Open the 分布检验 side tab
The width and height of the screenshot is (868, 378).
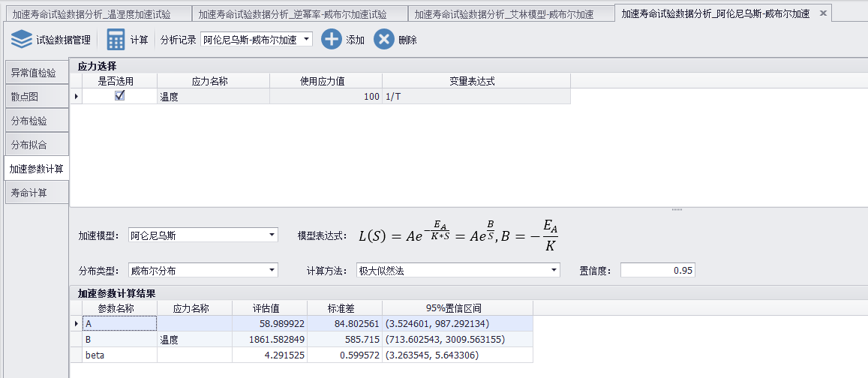pos(37,121)
